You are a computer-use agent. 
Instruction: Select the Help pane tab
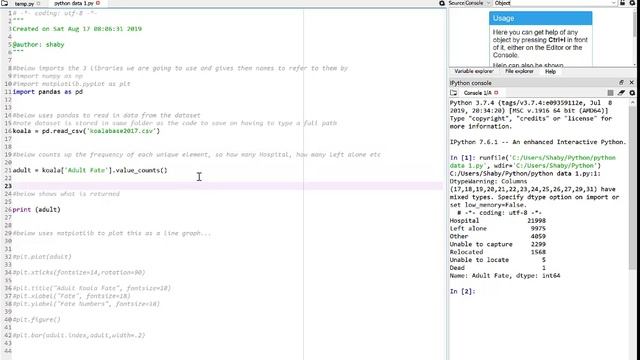pos(550,71)
